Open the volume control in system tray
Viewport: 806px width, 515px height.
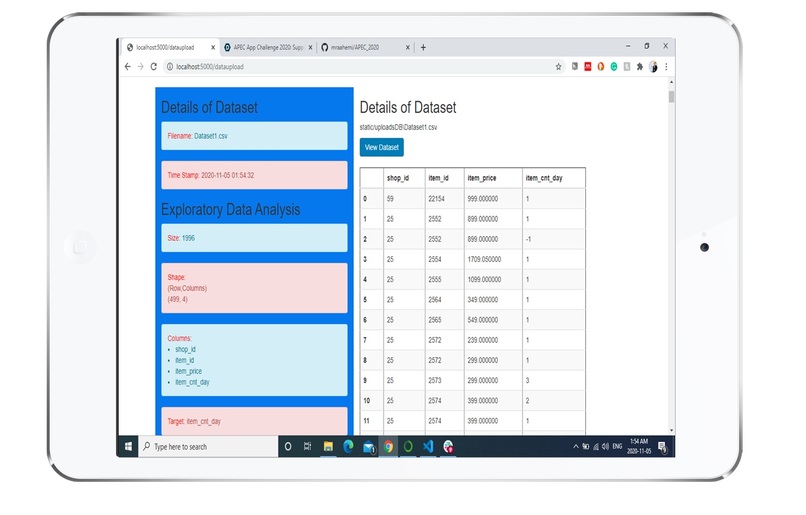click(605, 446)
